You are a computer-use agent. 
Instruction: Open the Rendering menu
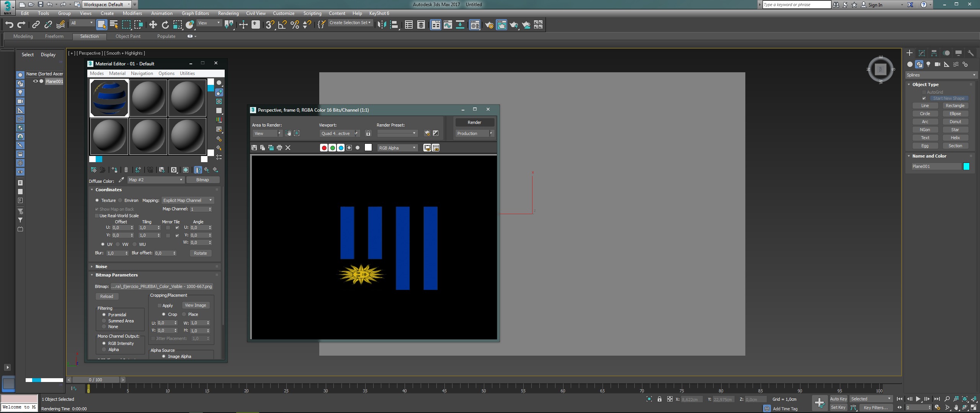coord(228,13)
